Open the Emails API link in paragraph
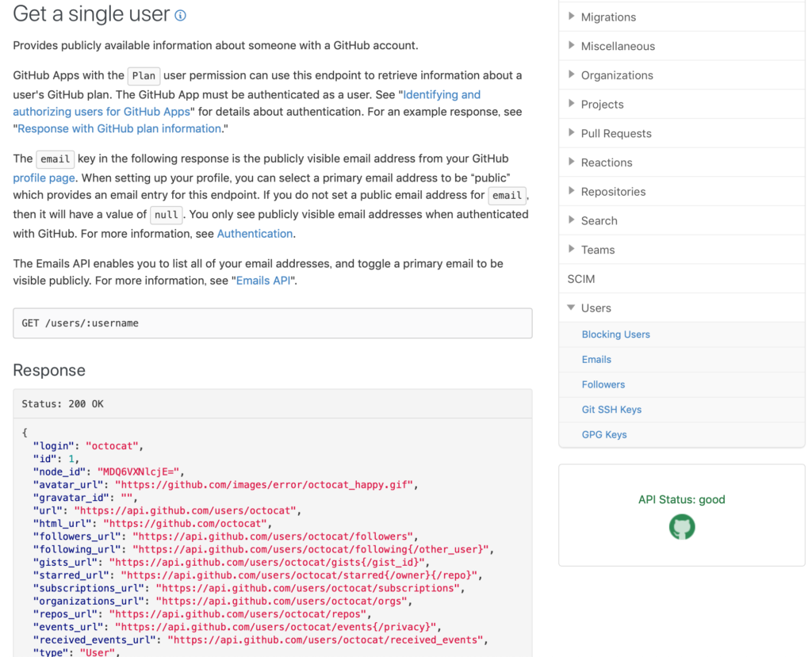Image resolution: width=812 pixels, height=657 pixels. point(263,281)
